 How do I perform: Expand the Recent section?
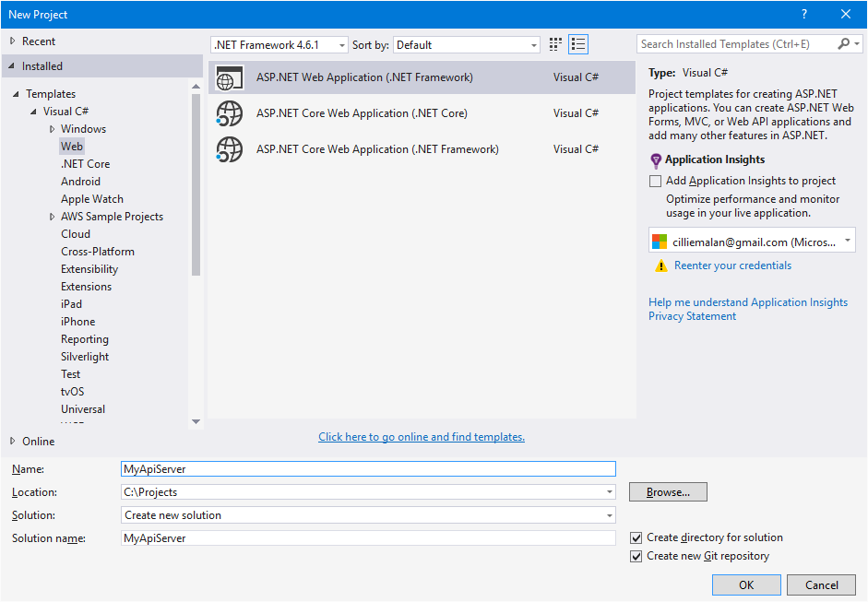click(x=12, y=41)
